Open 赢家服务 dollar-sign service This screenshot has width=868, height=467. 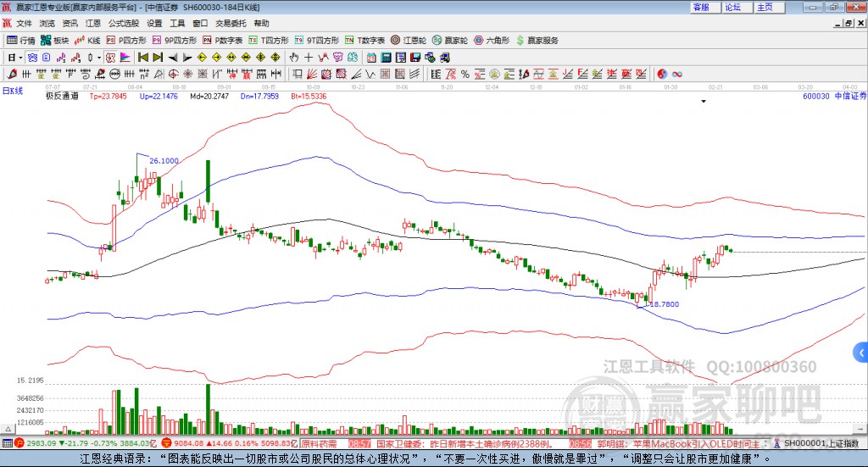pos(537,41)
